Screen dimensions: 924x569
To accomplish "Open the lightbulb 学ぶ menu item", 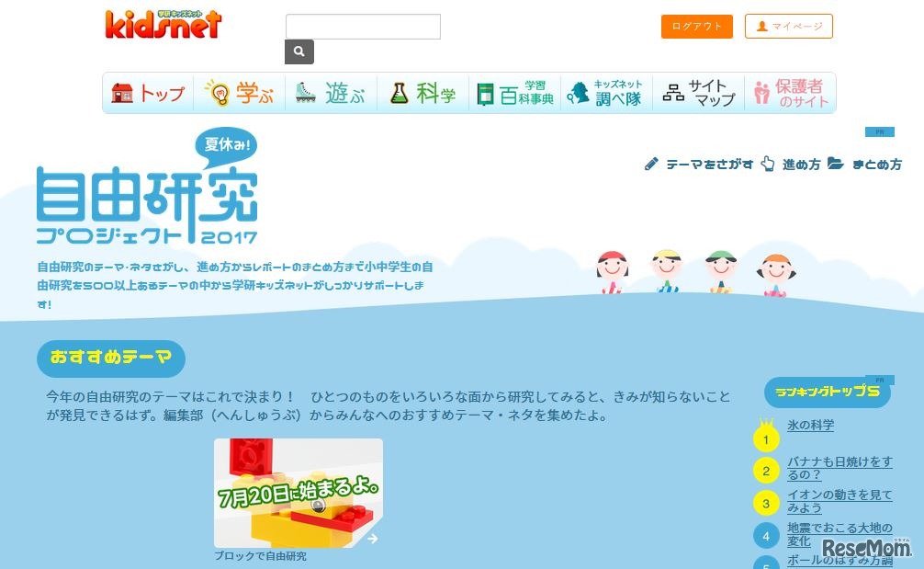I will click(239, 93).
